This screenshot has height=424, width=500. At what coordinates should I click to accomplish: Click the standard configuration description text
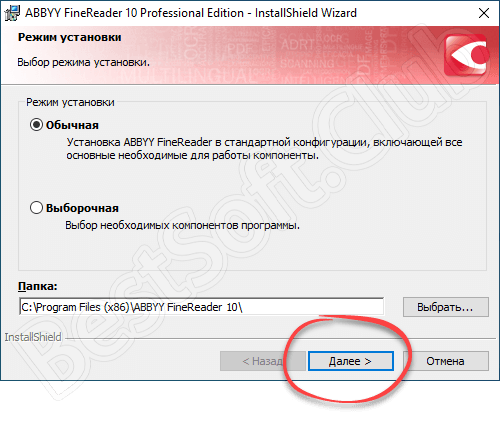click(264, 149)
